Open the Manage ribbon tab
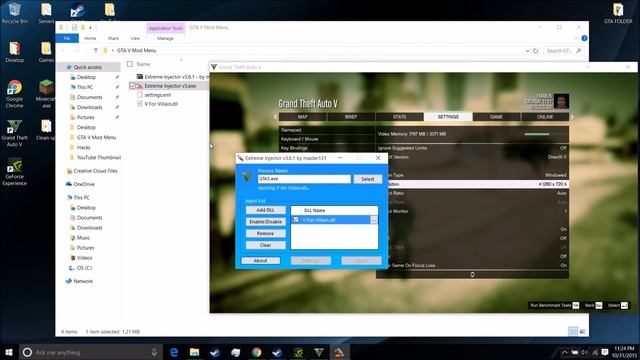 [x=165, y=38]
